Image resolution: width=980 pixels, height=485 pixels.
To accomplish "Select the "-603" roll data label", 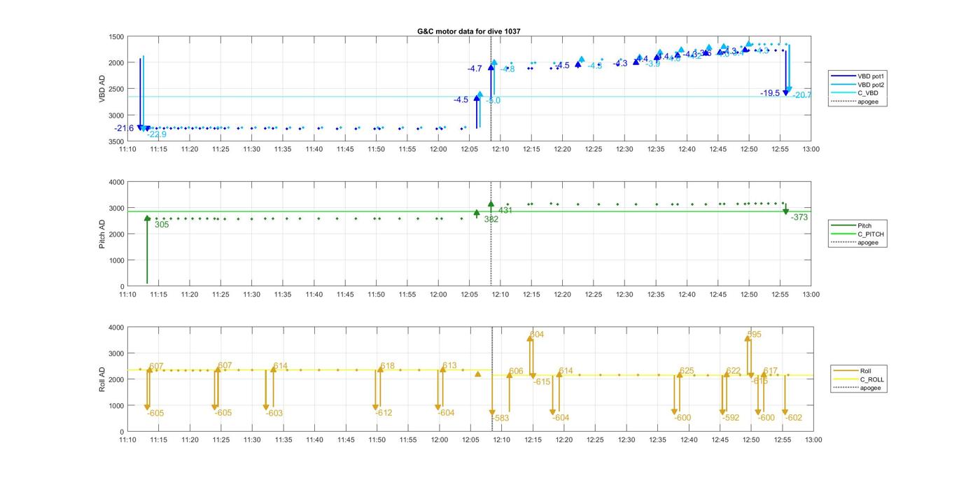I will pos(274,414).
